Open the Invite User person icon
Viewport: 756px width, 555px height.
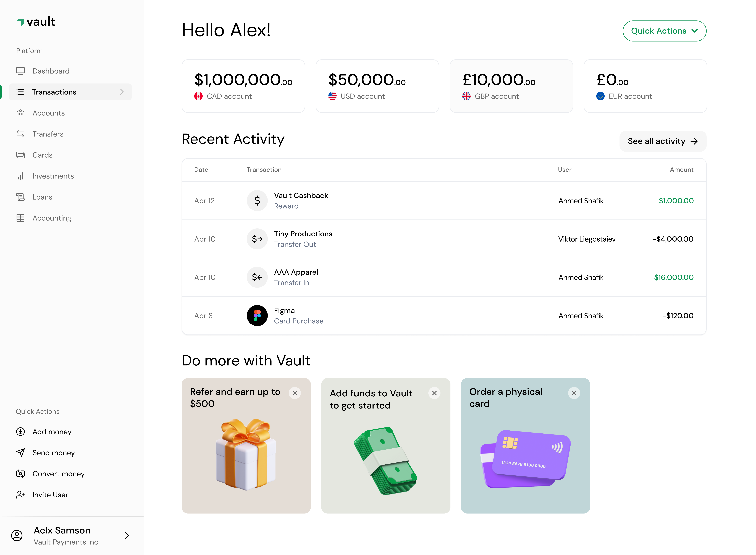[20, 494]
